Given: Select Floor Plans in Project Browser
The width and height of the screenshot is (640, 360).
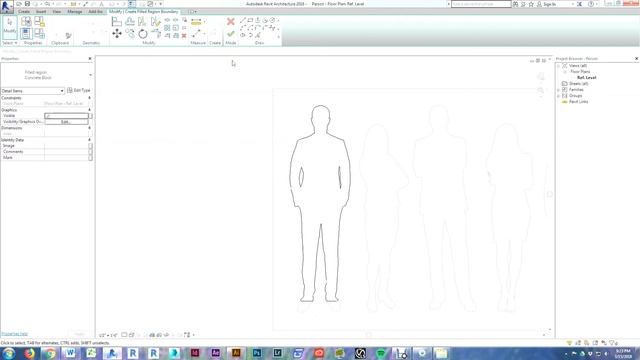Looking at the screenshot, I should pyautogui.click(x=580, y=71).
